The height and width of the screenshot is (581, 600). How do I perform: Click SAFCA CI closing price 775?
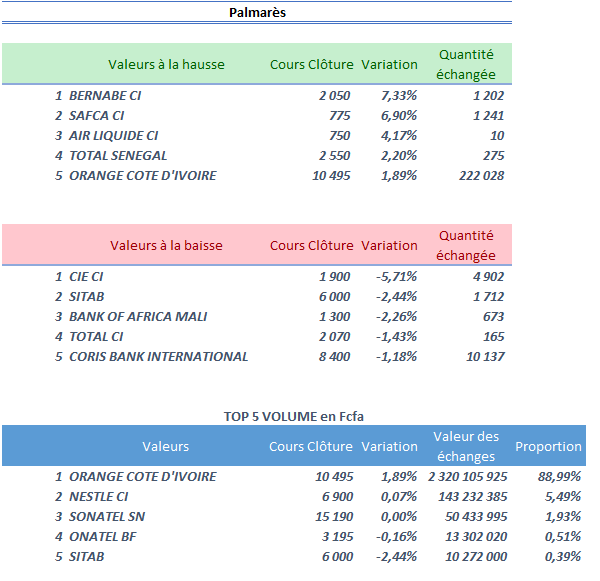340,115
